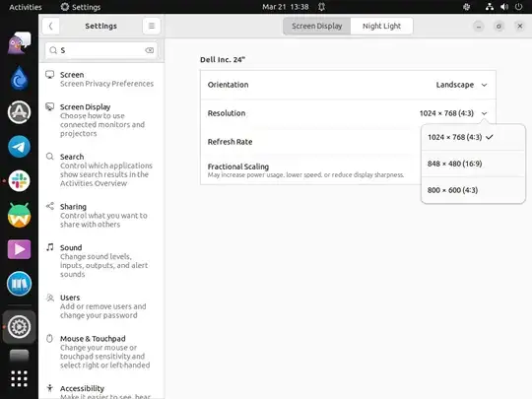Viewport: 532px width, 399px height.
Task: Clear the search field text
Action: (x=150, y=50)
